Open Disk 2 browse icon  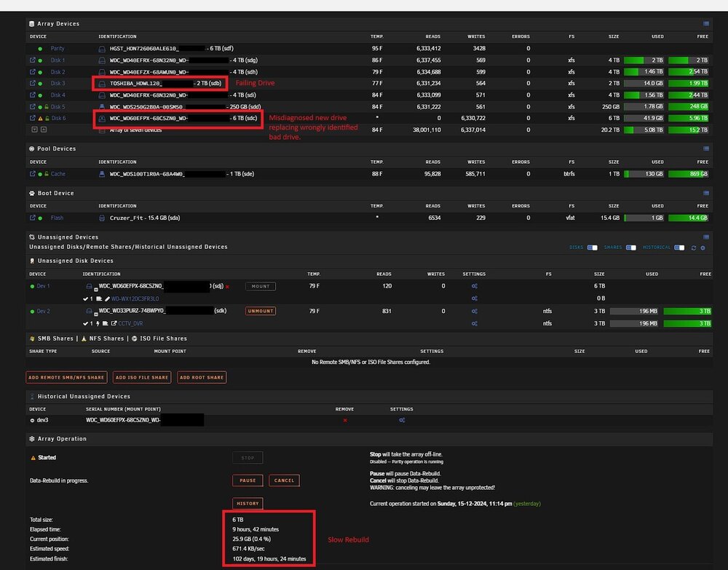click(x=33, y=71)
